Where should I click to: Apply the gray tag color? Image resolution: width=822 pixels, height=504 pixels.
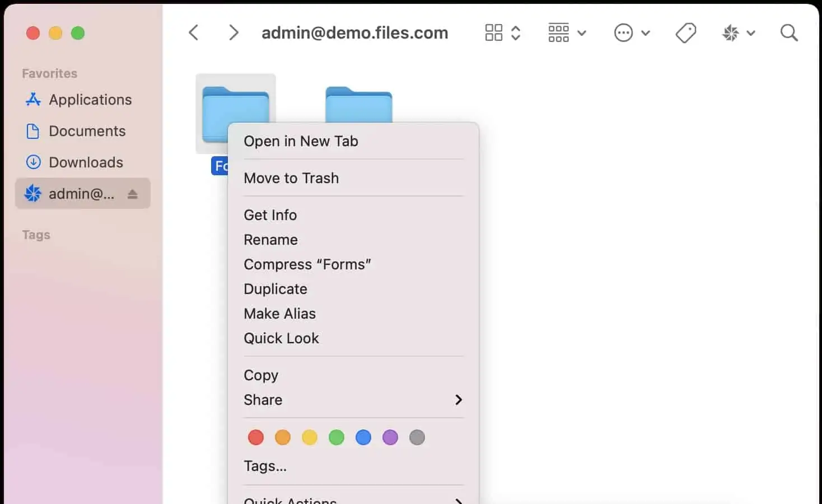click(x=417, y=437)
